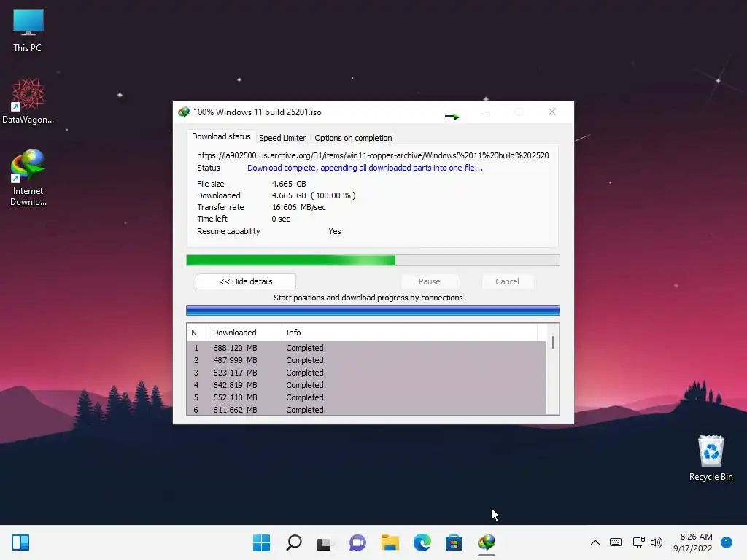Open taskbar Search
Image resolution: width=747 pixels, height=560 pixels.
click(294, 542)
